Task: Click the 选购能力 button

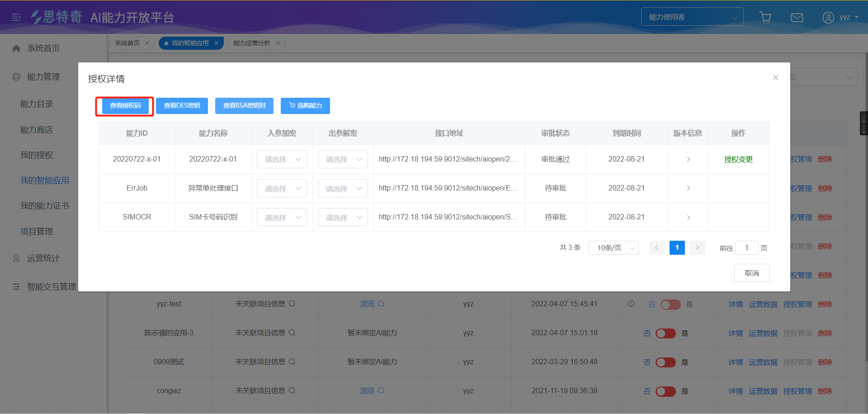Action: coord(305,106)
